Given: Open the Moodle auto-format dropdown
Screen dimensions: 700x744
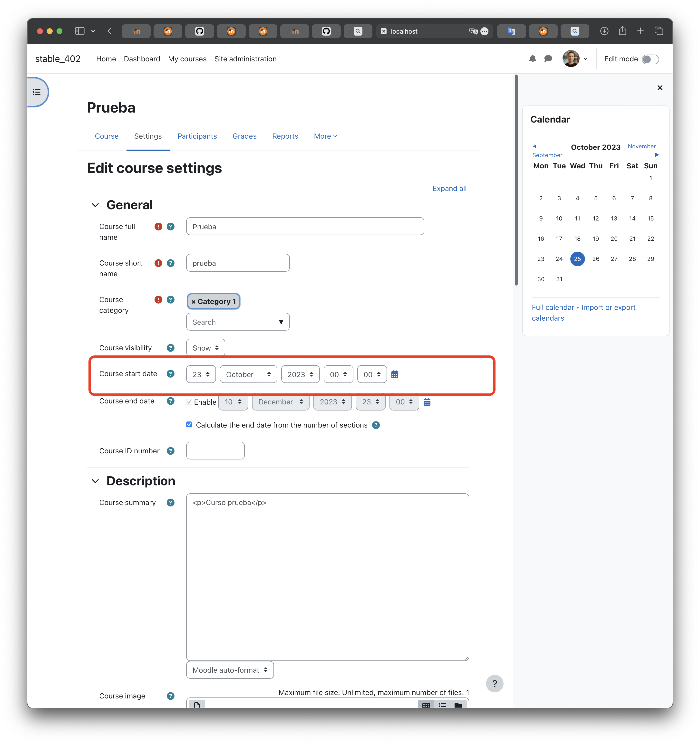Looking at the screenshot, I should point(230,670).
